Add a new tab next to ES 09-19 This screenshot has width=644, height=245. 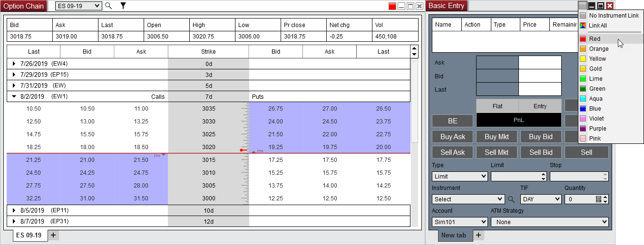click(53, 235)
